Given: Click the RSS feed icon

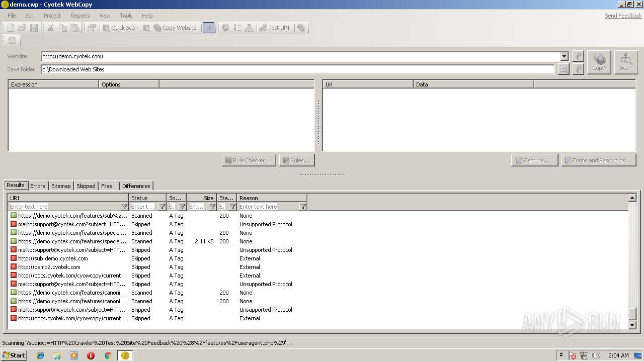Looking at the screenshot, I should tap(12, 40).
